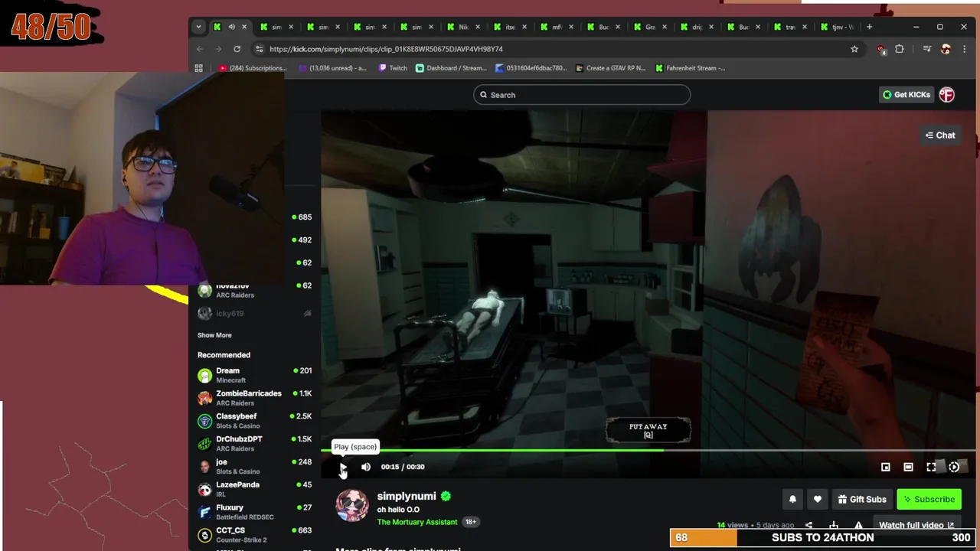Expand Show More in followed channels
Viewport: 980px width, 551px height.
pos(214,335)
